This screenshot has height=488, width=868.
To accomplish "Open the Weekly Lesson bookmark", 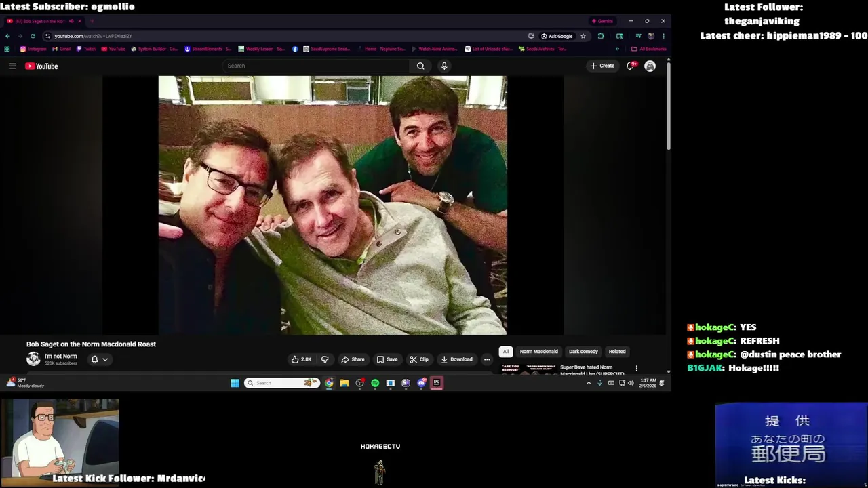I will click(262, 49).
